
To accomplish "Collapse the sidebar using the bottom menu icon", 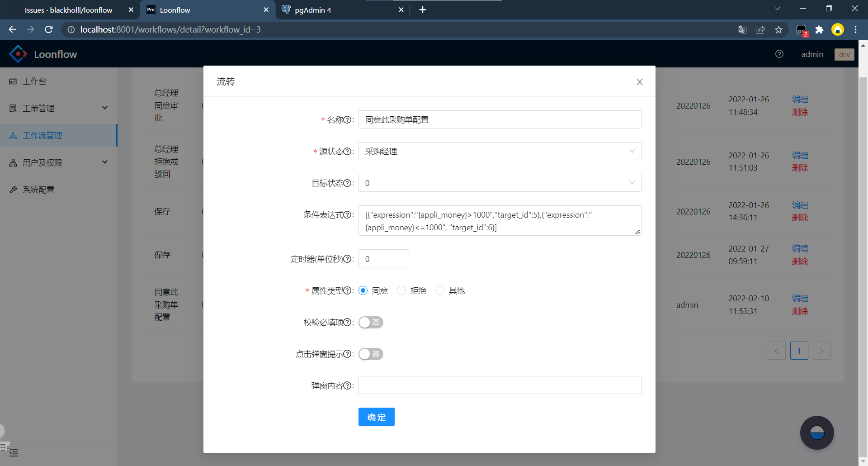I will tap(14, 453).
